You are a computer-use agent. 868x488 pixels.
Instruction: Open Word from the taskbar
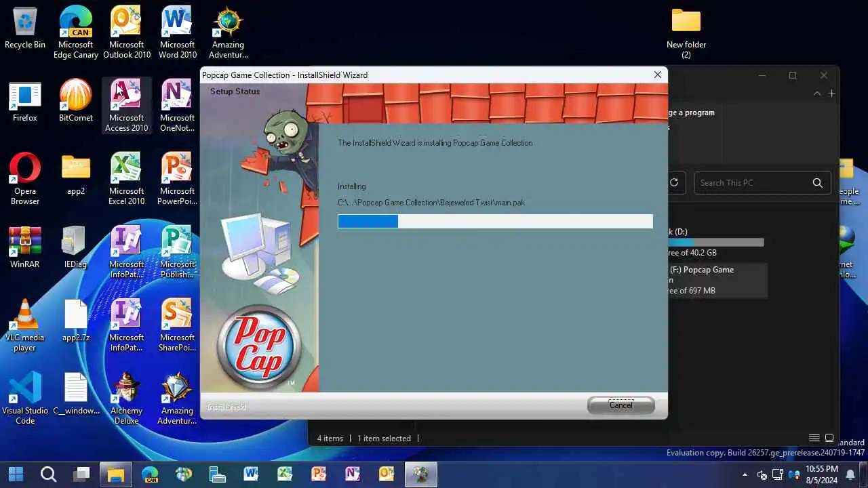[251, 474]
